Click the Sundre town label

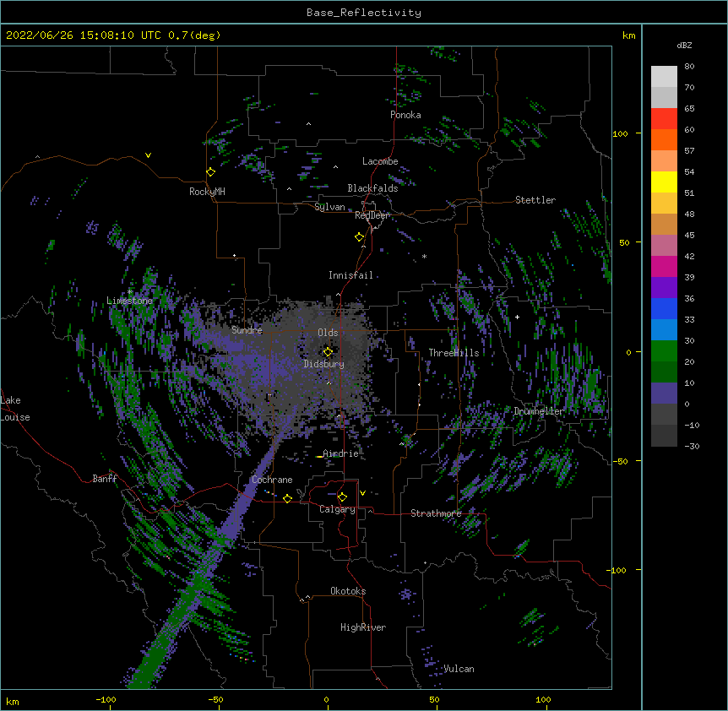pyautogui.click(x=247, y=330)
